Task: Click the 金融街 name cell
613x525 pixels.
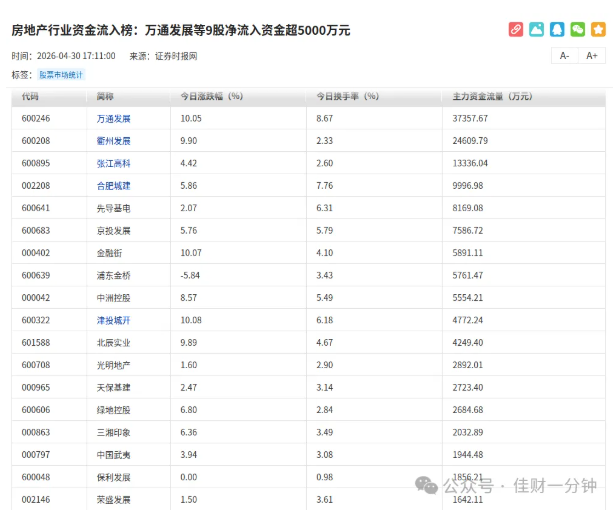Action: click(x=109, y=253)
